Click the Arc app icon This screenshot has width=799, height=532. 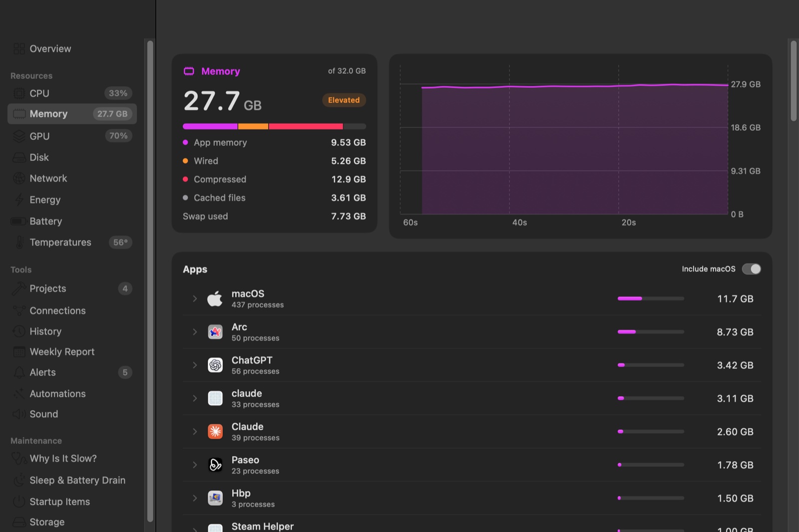(x=215, y=332)
